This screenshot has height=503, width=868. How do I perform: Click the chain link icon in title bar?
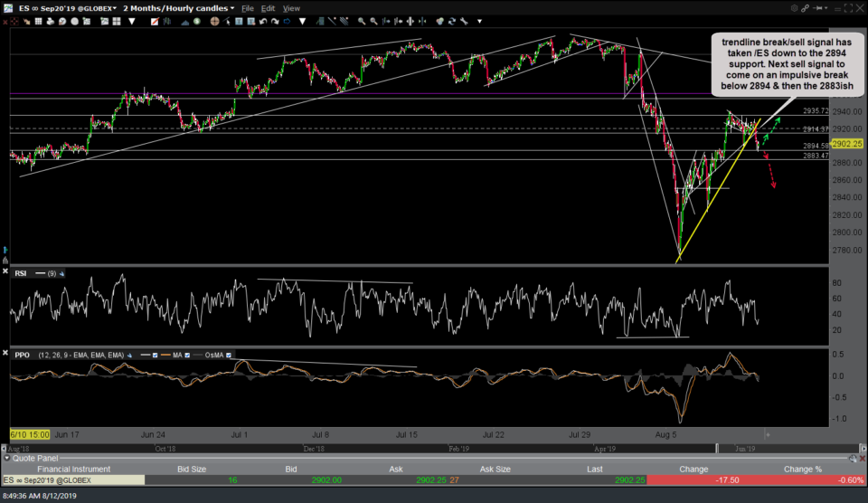(x=805, y=8)
